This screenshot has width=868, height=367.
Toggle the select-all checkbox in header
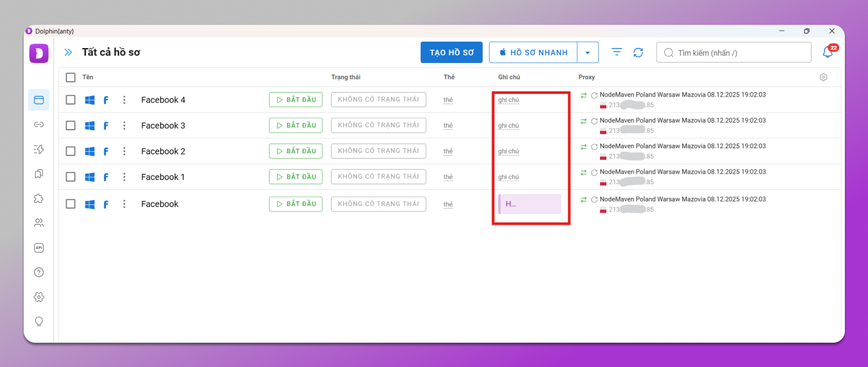click(71, 78)
